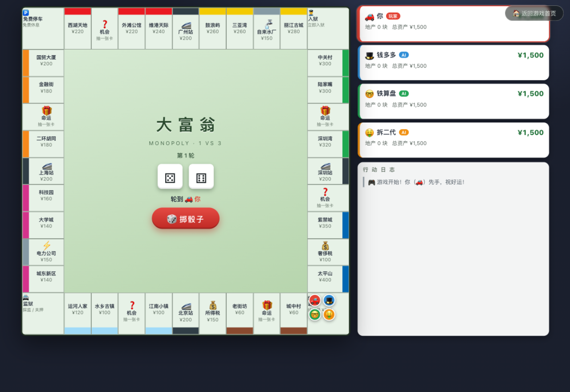Select the green nerd-face player token

315,314
